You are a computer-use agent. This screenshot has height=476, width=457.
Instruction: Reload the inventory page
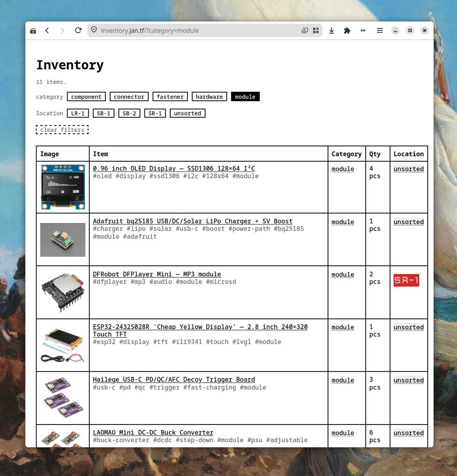coord(78,30)
